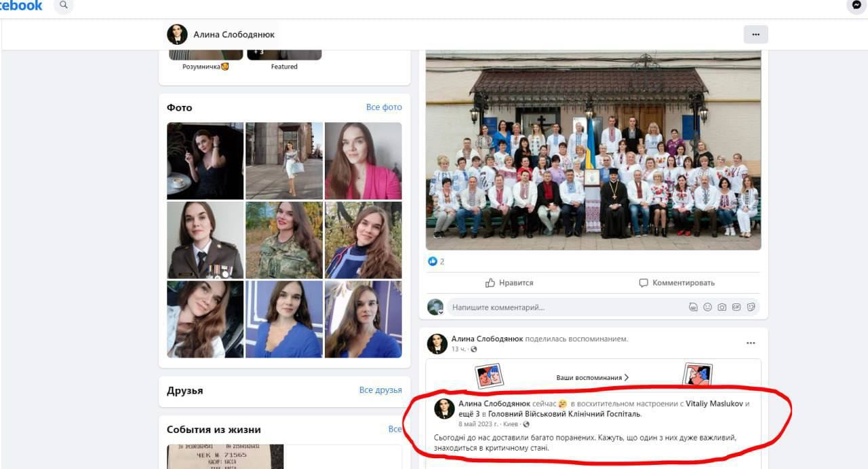Click the avatar sticker icon in comment box
Viewport: 868px width, 469px height.
[x=692, y=307]
